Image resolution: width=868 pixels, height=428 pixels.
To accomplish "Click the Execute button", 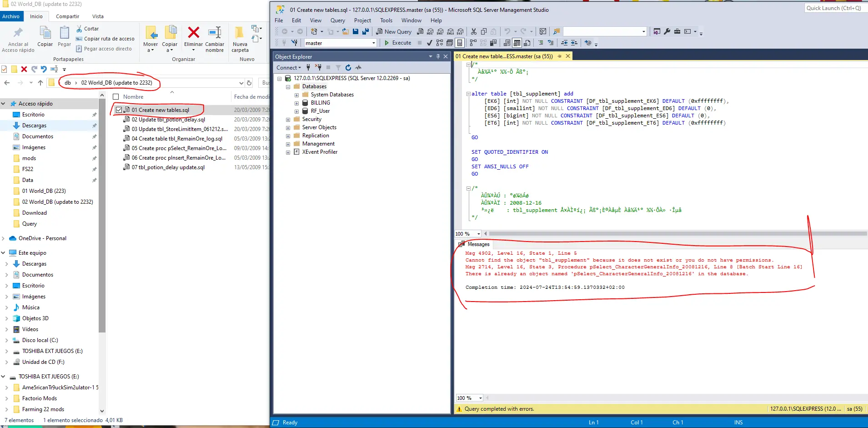I will coord(397,43).
